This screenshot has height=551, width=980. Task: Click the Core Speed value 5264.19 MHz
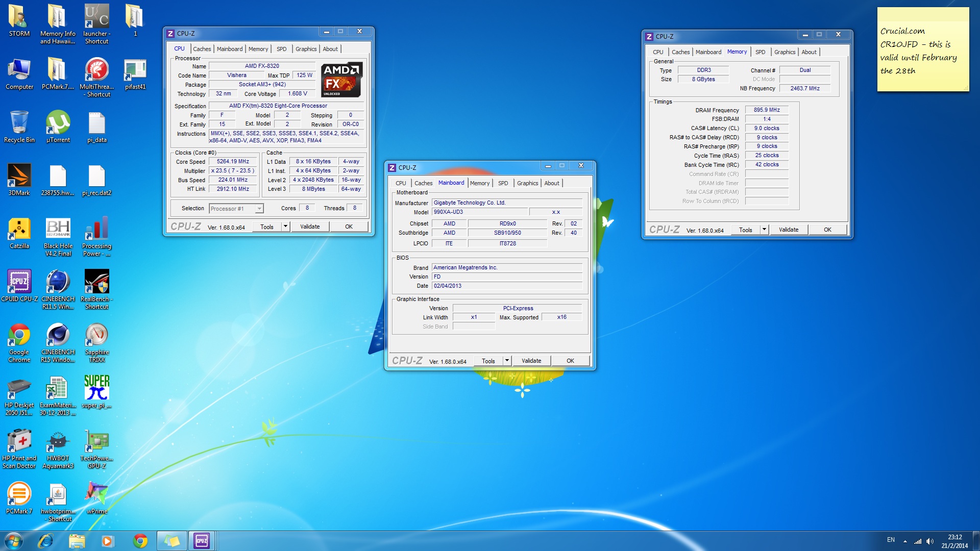(233, 161)
